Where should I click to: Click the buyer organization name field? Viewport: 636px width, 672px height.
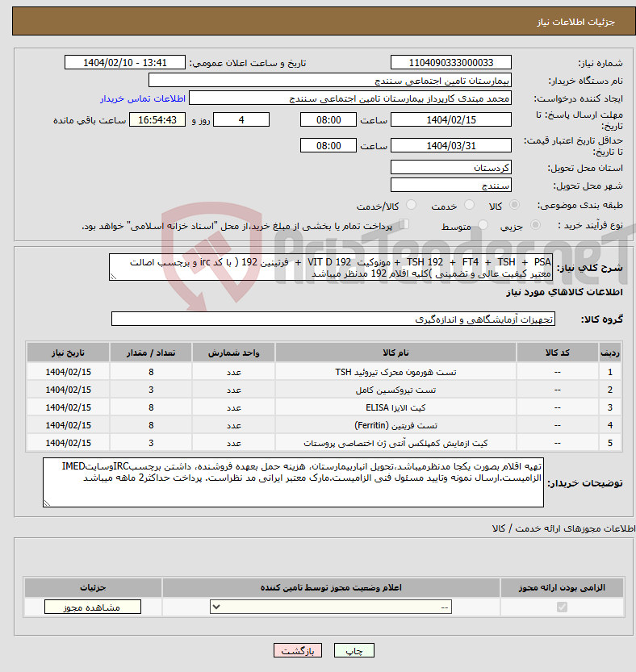(330, 81)
